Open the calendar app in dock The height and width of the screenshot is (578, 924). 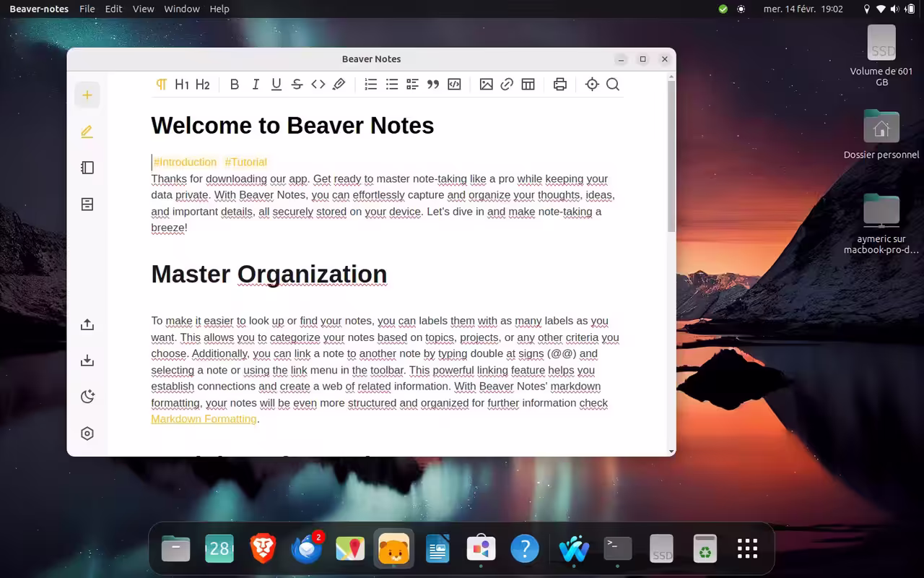219,549
